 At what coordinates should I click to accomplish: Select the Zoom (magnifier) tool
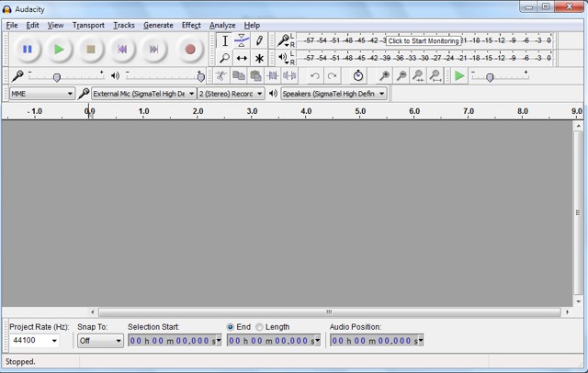point(224,58)
